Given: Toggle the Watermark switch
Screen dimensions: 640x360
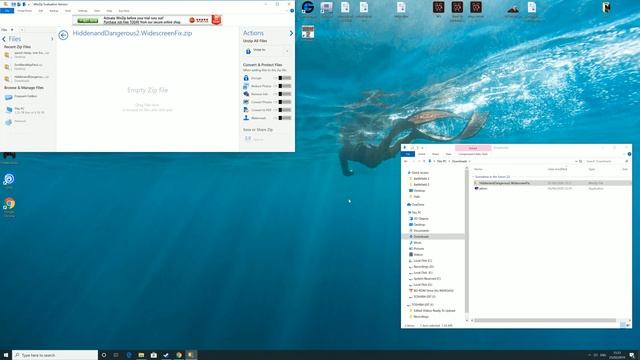Looking at the screenshot, I should coord(285,118).
